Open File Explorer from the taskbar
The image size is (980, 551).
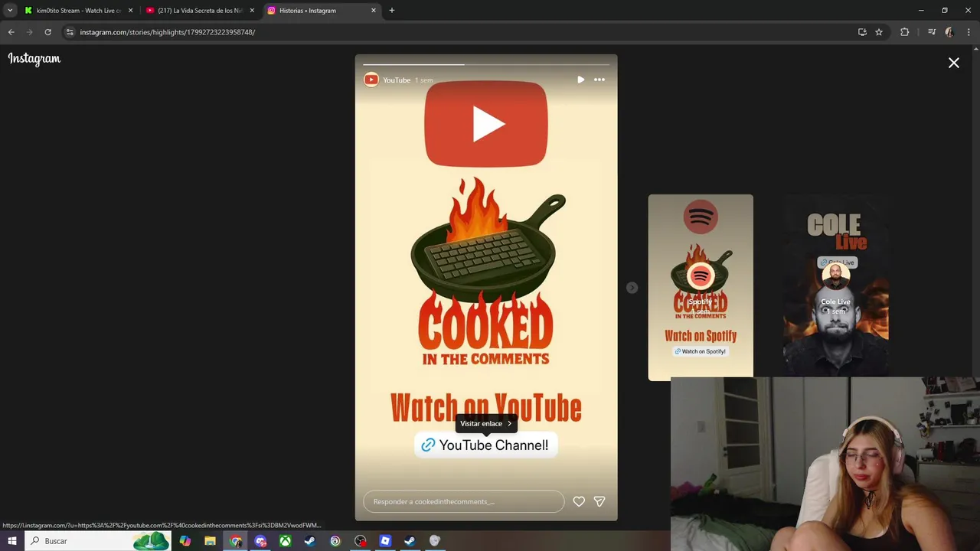210,541
